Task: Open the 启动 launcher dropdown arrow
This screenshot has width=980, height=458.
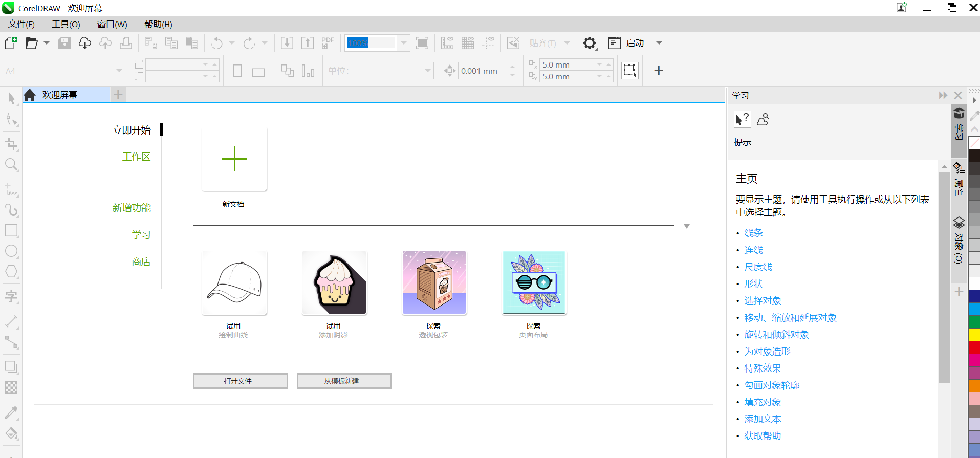Action: click(x=659, y=43)
